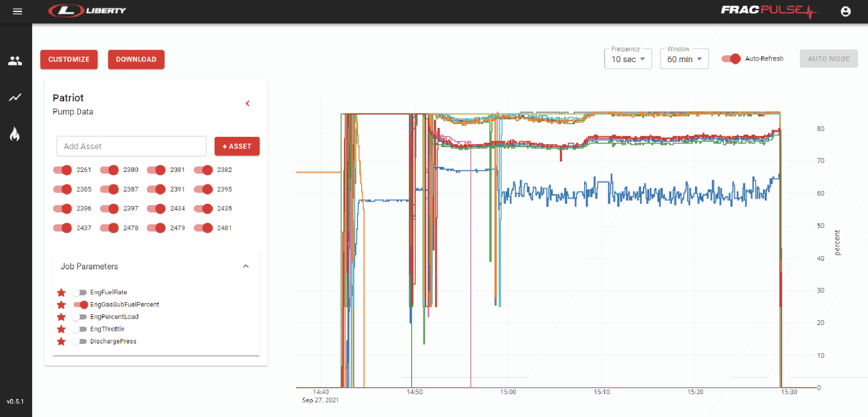Click the v0.5.1 version label
Viewport: 868px width, 417px height.
click(15, 402)
